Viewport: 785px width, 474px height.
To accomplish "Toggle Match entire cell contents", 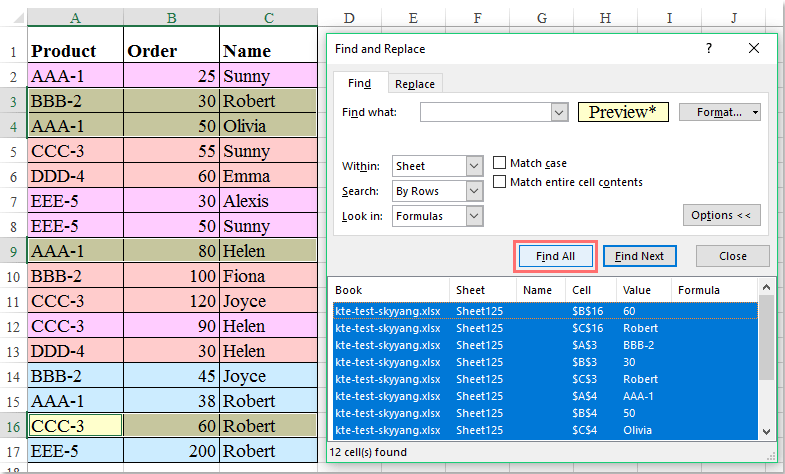I will click(499, 182).
